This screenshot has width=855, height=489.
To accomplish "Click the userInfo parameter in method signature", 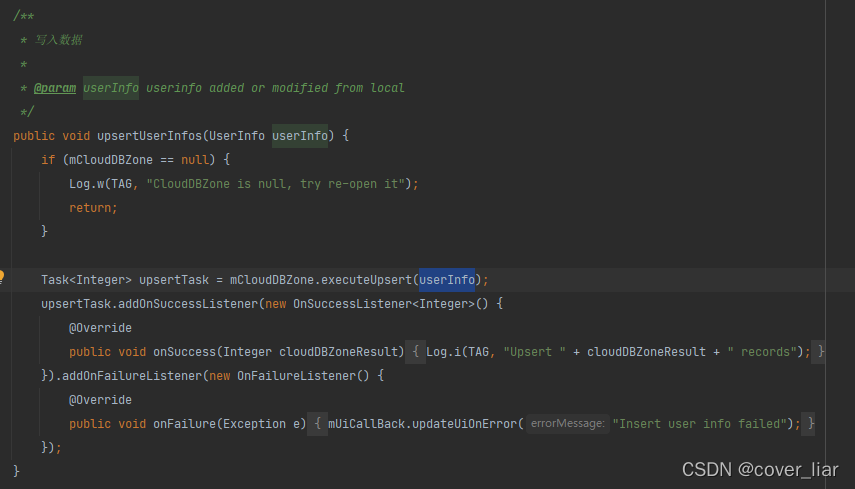I will 300,136.
